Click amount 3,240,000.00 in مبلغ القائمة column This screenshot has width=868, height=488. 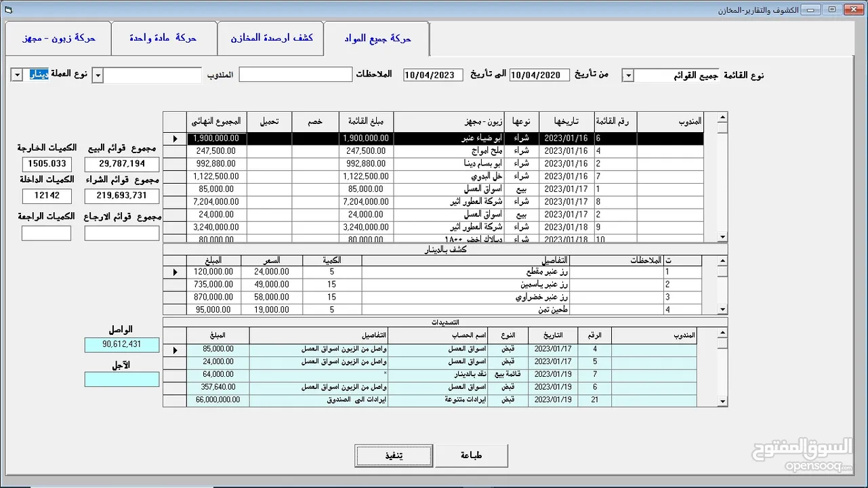coord(366,227)
